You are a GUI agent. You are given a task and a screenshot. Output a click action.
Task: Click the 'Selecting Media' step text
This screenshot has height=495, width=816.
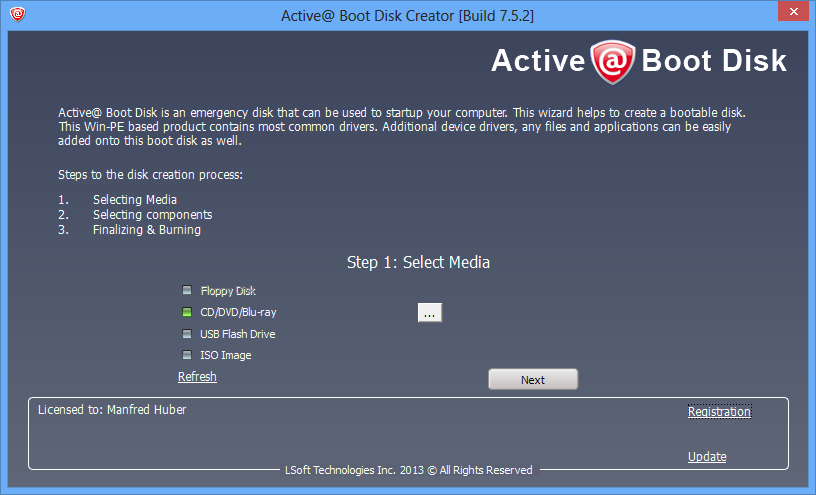point(135,200)
